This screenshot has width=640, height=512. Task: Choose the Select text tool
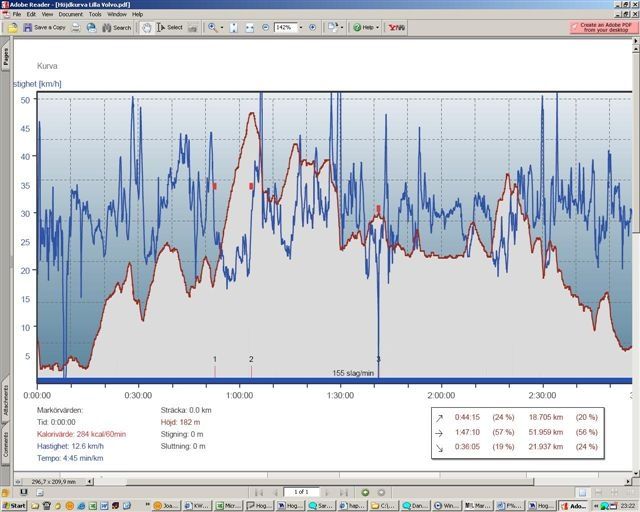[170, 28]
